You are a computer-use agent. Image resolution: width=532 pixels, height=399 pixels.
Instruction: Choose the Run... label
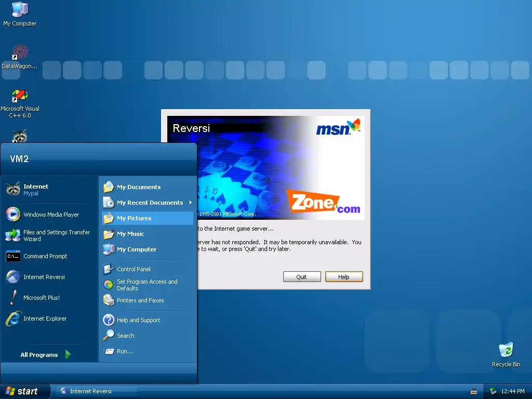tap(125, 351)
